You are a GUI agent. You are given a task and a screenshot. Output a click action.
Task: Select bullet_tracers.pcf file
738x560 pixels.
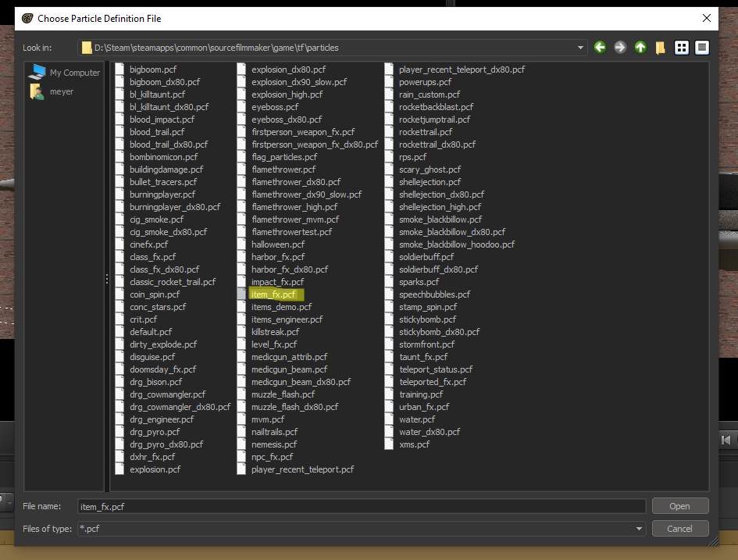click(x=163, y=182)
